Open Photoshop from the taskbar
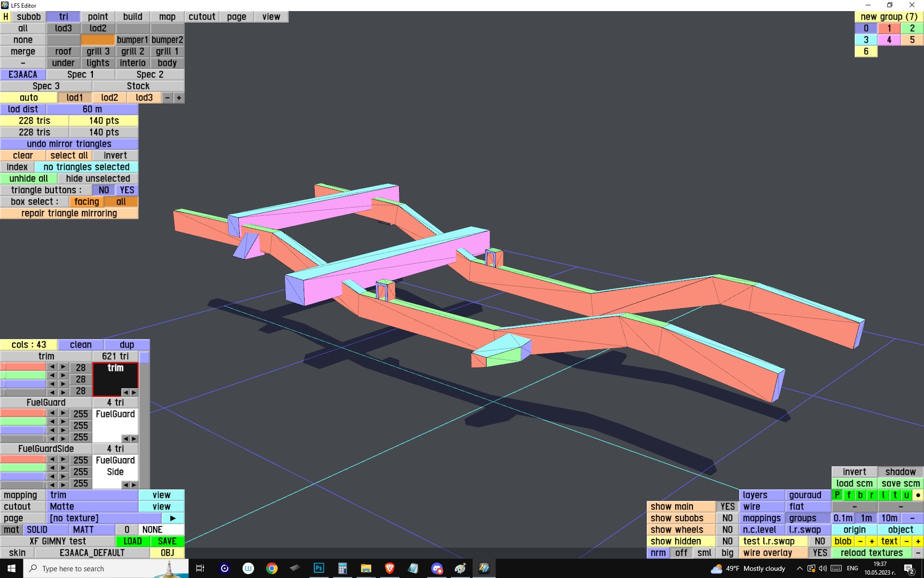Screen dimensions: 924x578 click(x=319, y=568)
